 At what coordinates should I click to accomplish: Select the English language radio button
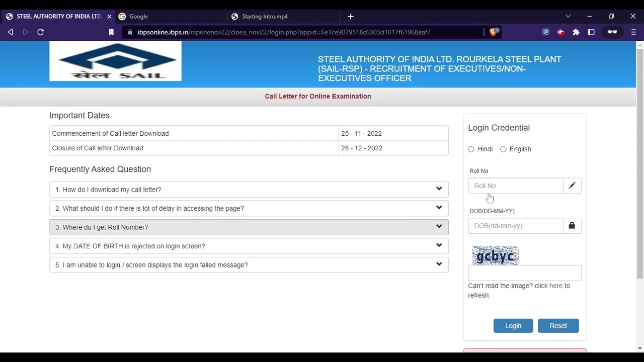[503, 149]
